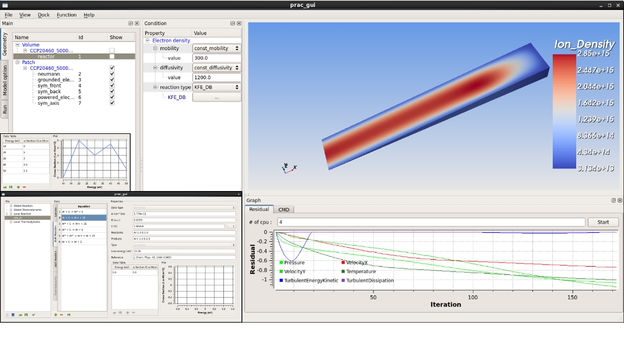Image resolution: width=624 pixels, height=364 pixels.
Task: Enable Show checkbox for reactor volume
Action: 112,57
